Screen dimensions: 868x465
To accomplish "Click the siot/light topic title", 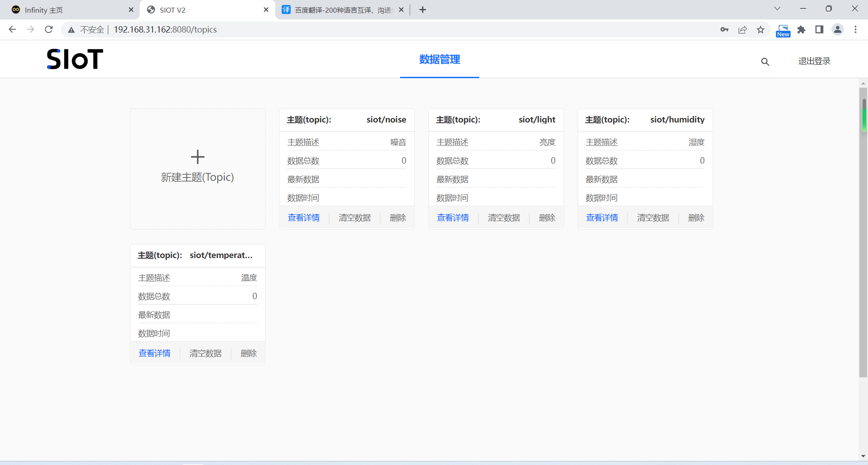I will click(x=537, y=120).
